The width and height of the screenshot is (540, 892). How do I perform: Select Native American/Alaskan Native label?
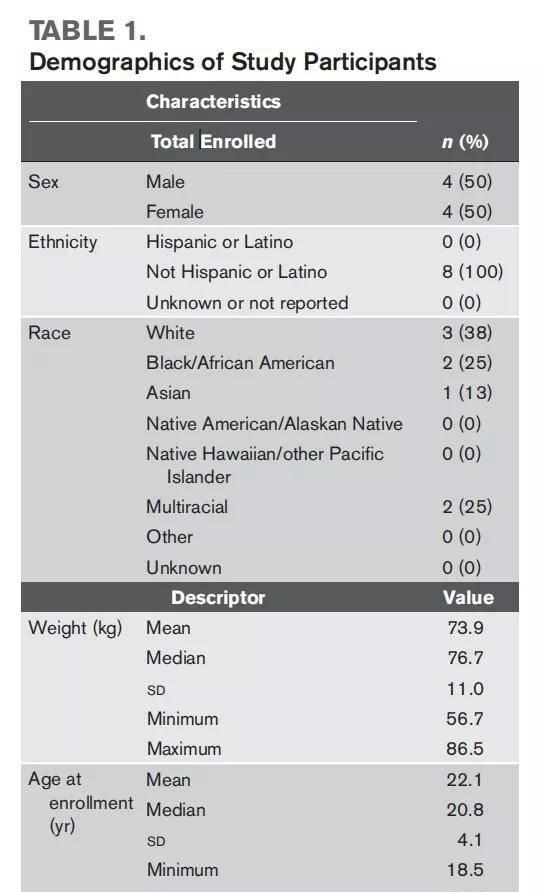(274, 424)
